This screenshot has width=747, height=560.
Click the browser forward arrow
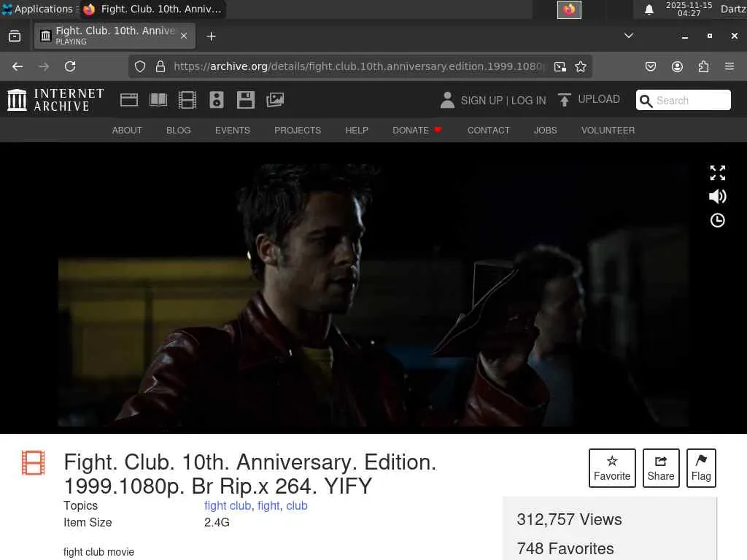(x=44, y=66)
